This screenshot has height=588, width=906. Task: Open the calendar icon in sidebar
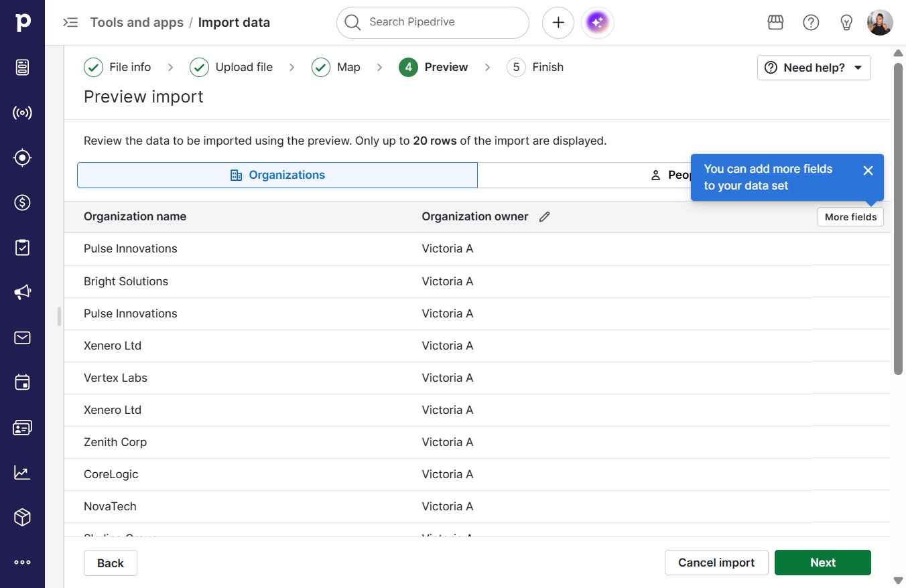(x=23, y=382)
